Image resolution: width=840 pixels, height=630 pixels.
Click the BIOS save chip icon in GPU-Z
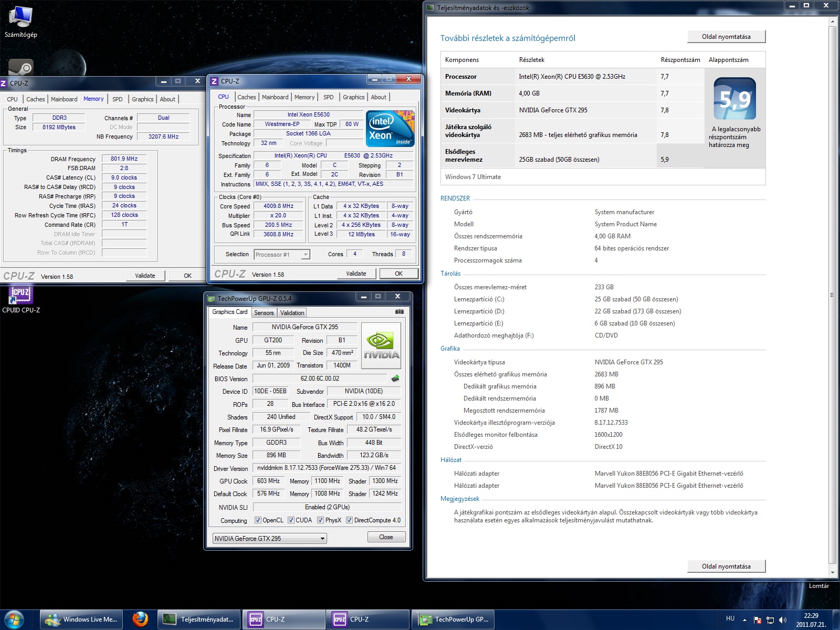395,378
